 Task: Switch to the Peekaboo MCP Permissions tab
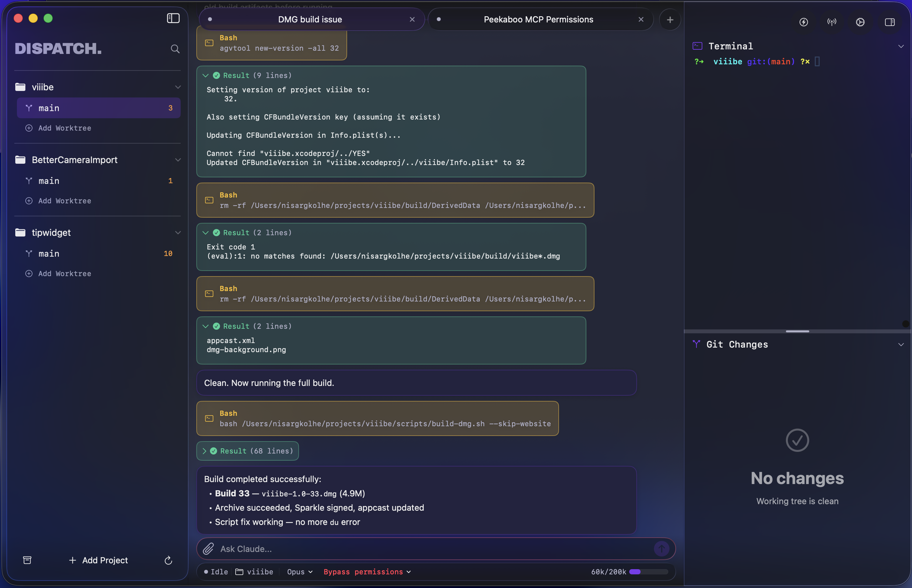pyautogui.click(x=539, y=19)
